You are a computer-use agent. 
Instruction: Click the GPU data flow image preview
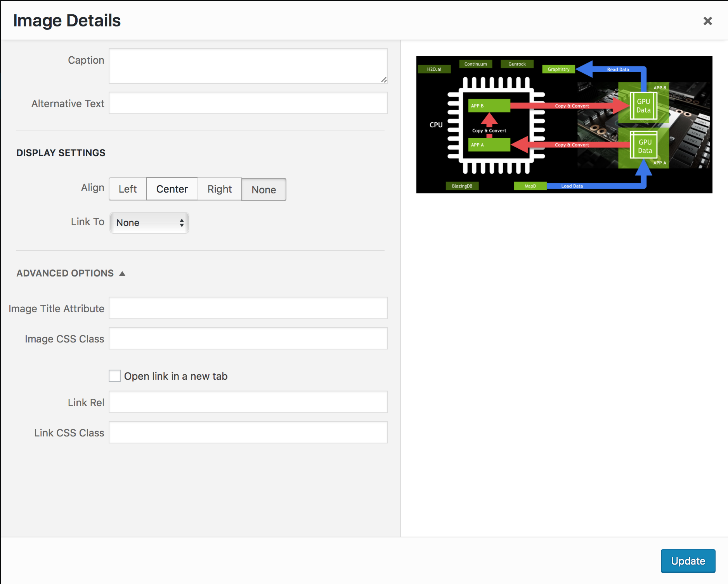(564, 124)
